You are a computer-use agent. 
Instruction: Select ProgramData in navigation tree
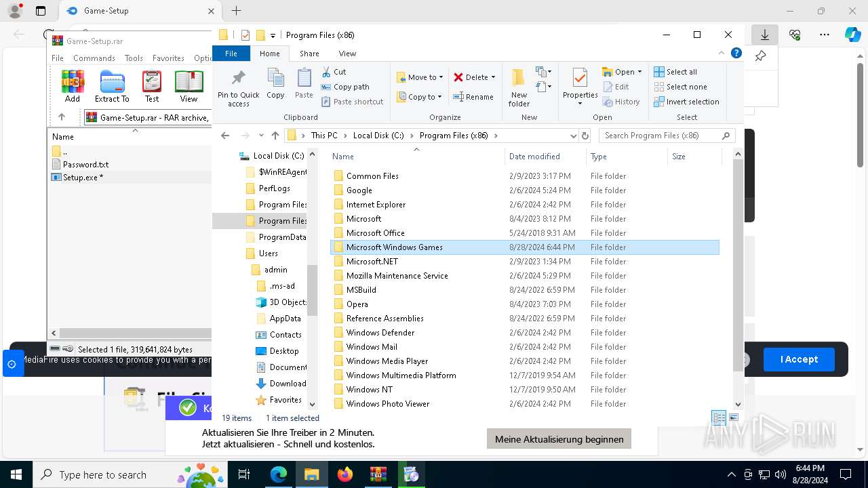[x=282, y=237]
